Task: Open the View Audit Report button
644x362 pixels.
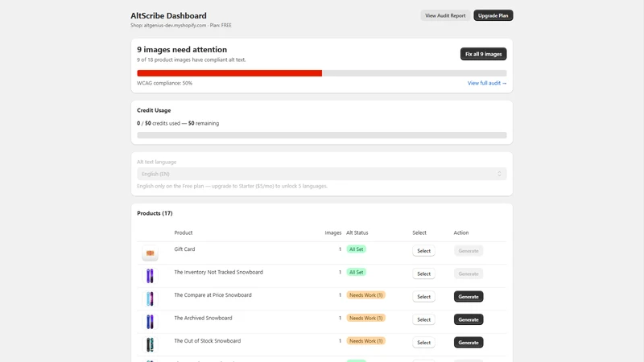Action: [445, 15]
